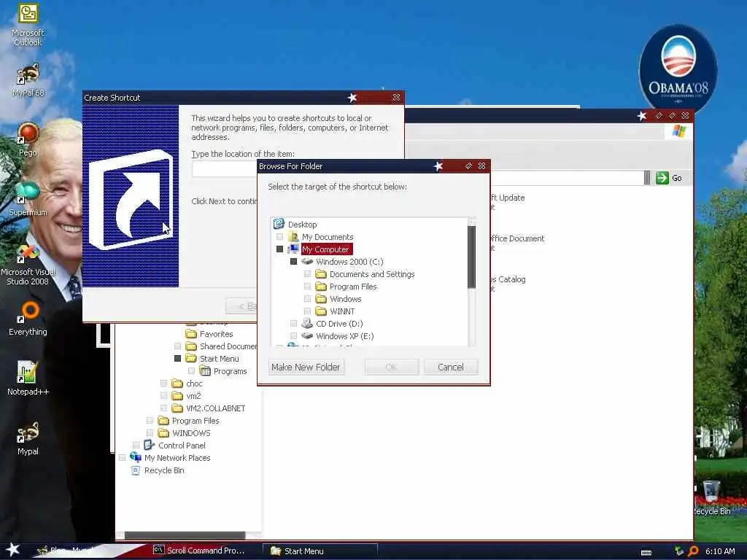The width and height of the screenshot is (747, 560).
Task: Select the Windows 2000 (C:) drive
Action: pyautogui.click(x=349, y=262)
